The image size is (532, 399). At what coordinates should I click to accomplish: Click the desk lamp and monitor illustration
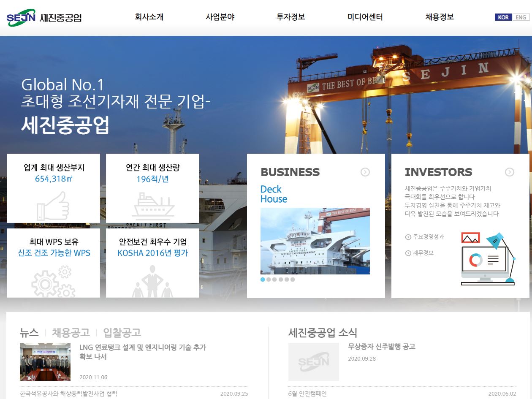click(489, 258)
